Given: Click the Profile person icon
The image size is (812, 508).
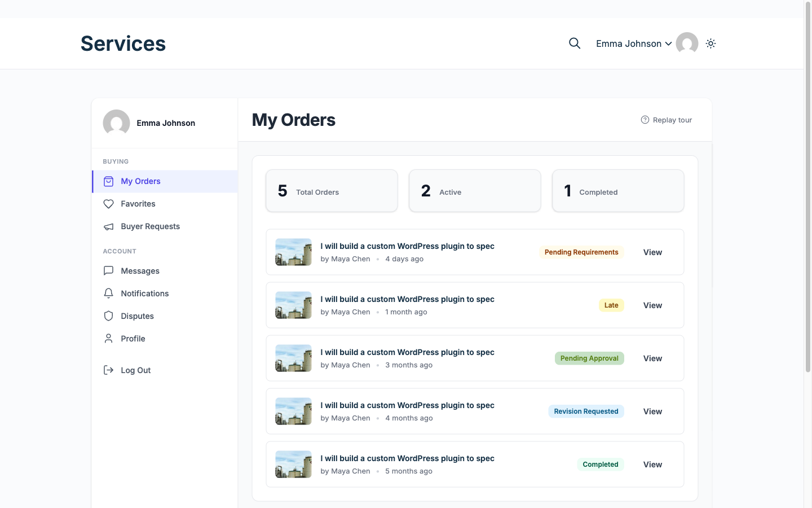Looking at the screenshot, I should coord(109,339).
